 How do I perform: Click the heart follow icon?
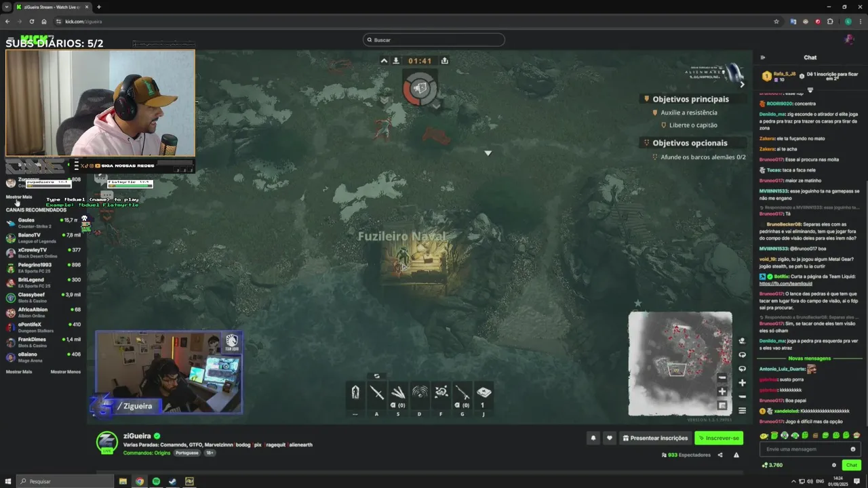coord(610,438)
